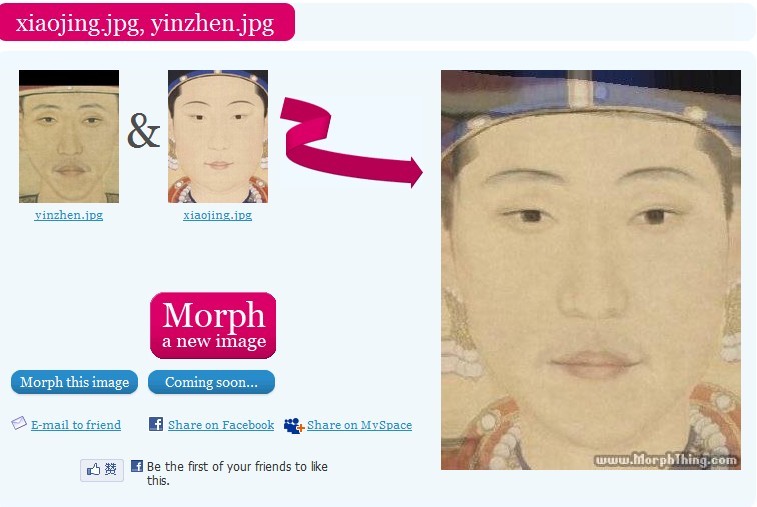Click the MySpace people icon
This screenshot has height=507, width=757.
(x=294, y=425)
